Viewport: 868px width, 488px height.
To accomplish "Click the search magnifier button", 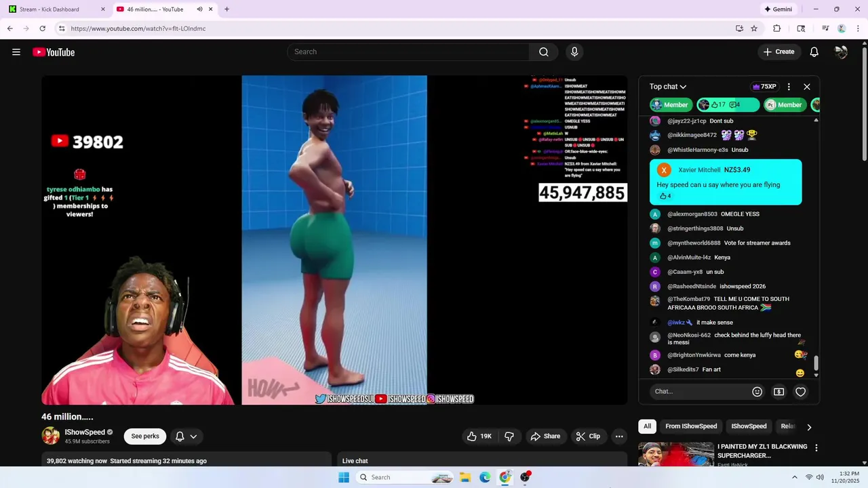I will tap(544, 52).
